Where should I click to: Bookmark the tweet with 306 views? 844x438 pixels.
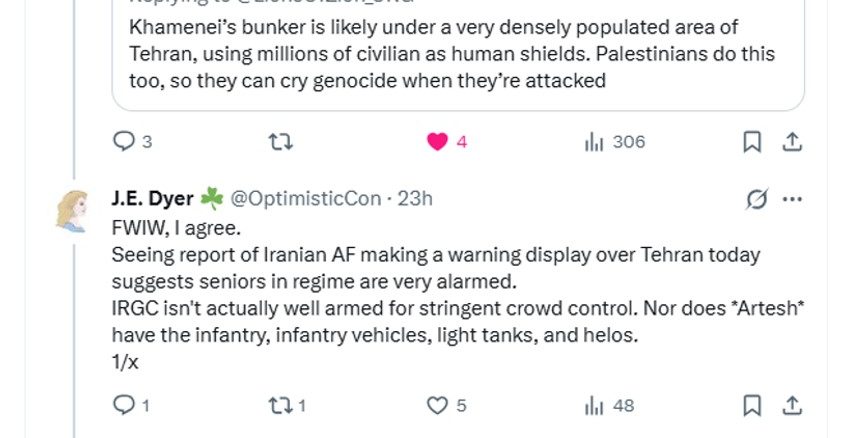tap(752, 142)
